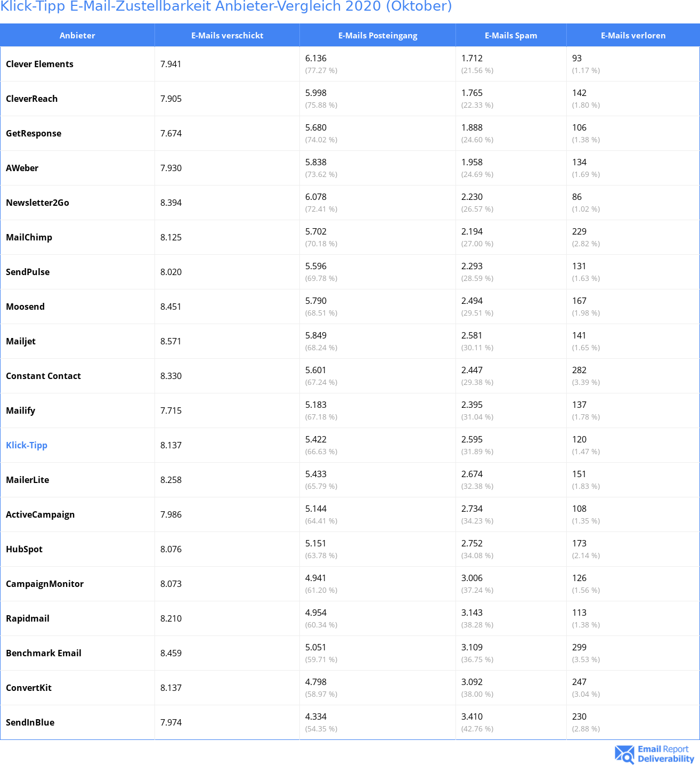Image resolution: width=700 pixels, height=765 pixels.
Task: Sort by the Anbieter column header
Action: pyautogui.click(x=77, y=35)
